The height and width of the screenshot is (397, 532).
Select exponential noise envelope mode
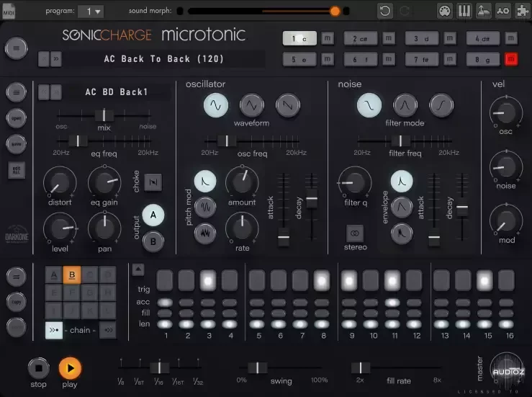click(x=402, y=181)
